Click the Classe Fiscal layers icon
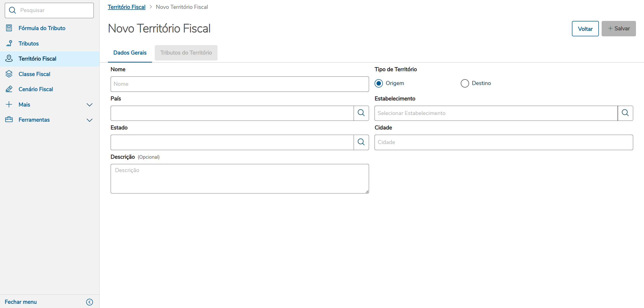The height and width of the screenshot is (308, 644). click(x=9, y=74)
